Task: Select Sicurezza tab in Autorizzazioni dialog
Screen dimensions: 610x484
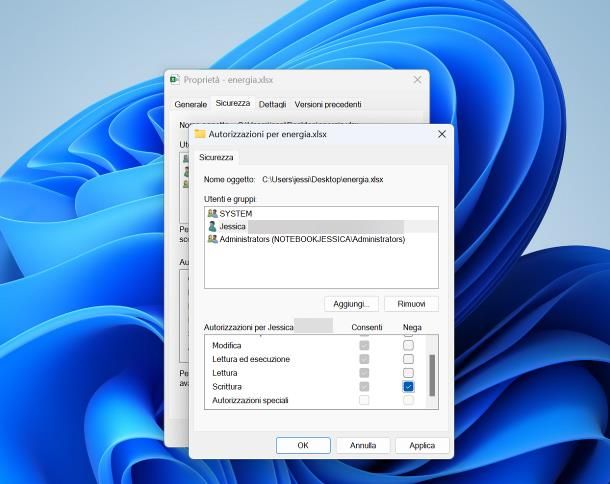Action: 216,157
